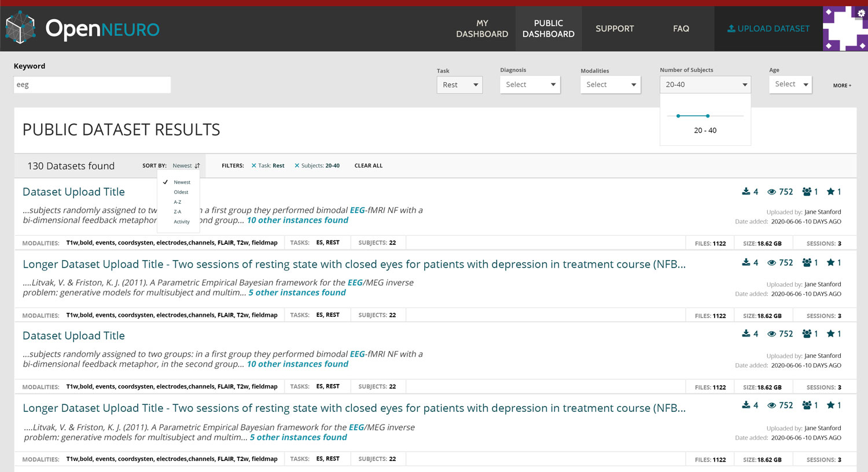Screen dimensions: 868x472
Task: Select A-Z sorting option
Action: click(177, 202)
